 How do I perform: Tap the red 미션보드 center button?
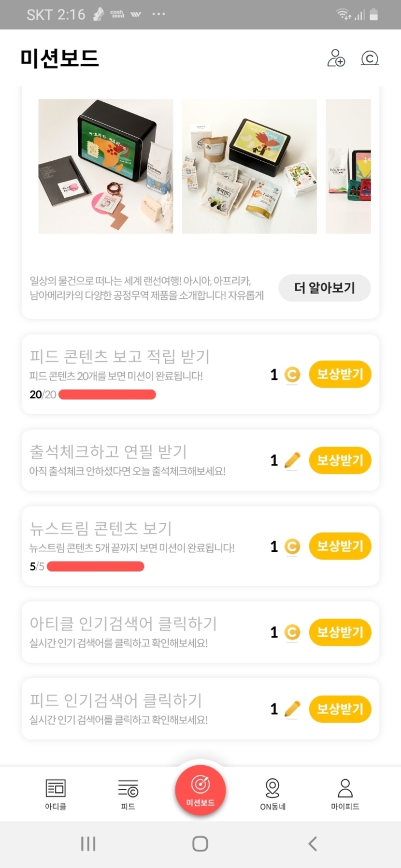pyautogui.click(x=200, y=790)
